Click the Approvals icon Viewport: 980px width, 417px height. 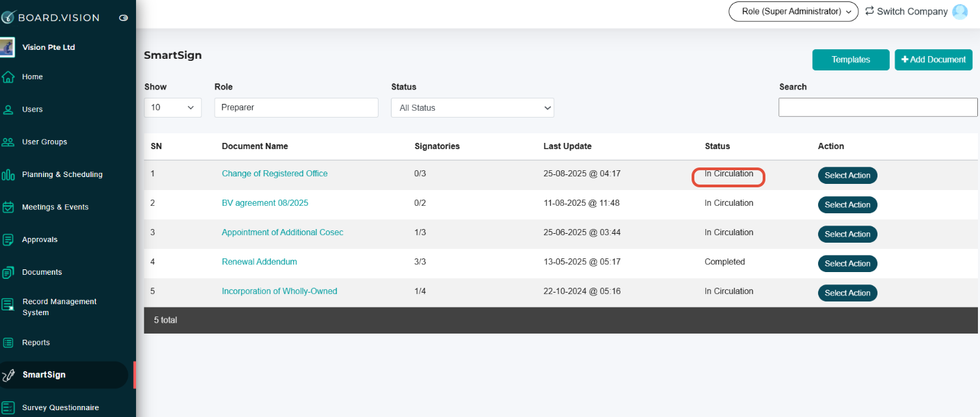tap(8, 240)
